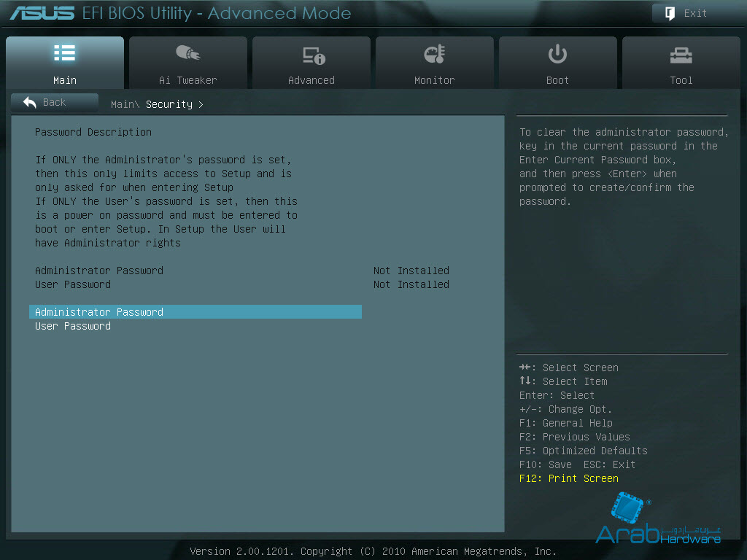This screenshot has width=747, height=560.
Task: Open the Tool tab label
Action: coord(681,80)
